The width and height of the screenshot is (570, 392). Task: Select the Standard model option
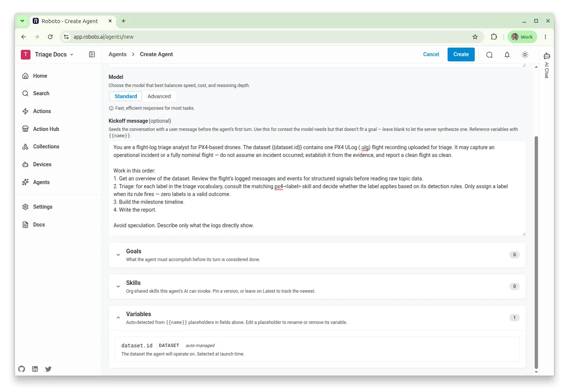(x=126, y=96)
